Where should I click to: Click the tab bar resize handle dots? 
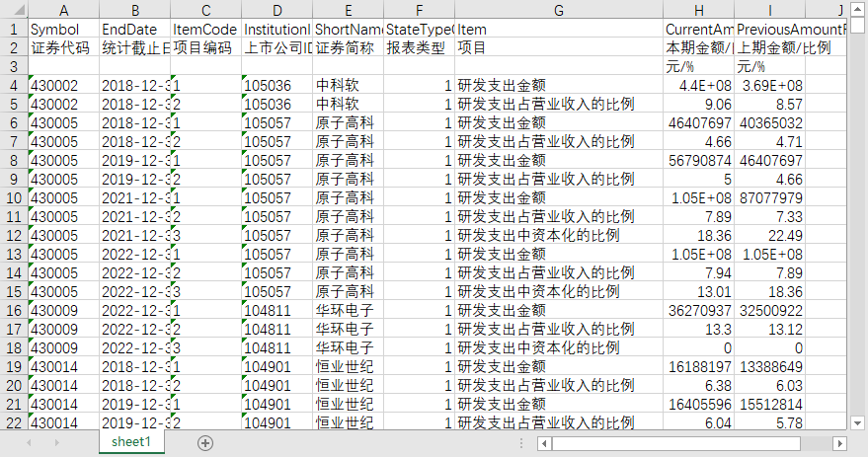click(x=521, y=443)
